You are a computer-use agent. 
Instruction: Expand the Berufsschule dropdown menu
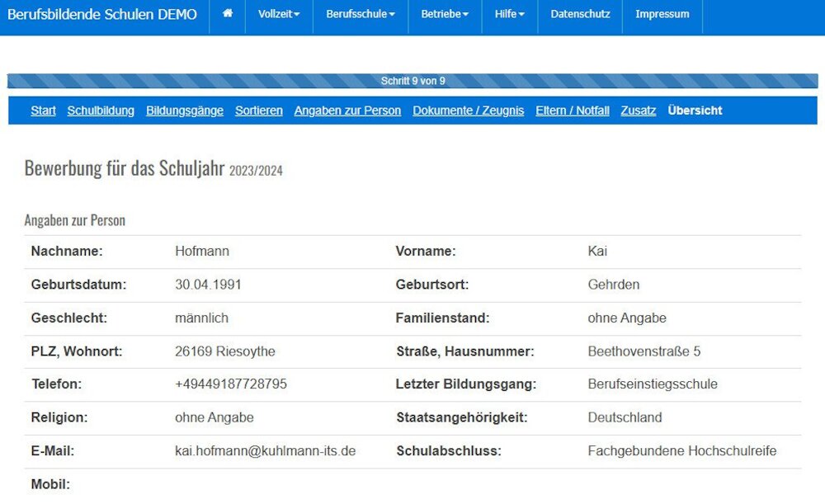click(x=361, y=14)
